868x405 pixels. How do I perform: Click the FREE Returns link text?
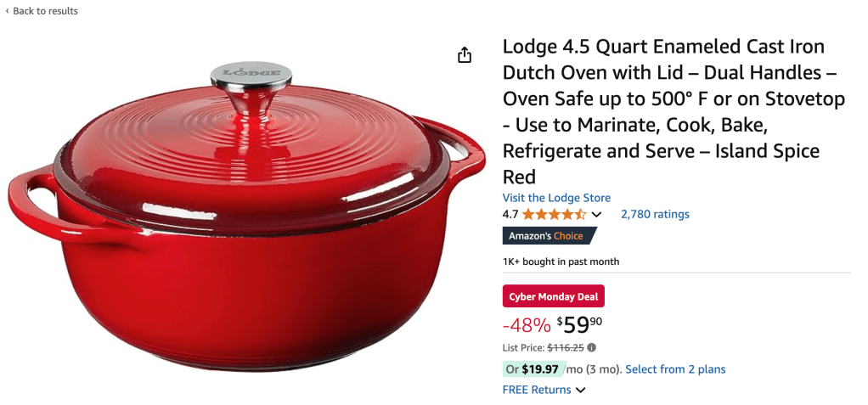tap(537, 390)
